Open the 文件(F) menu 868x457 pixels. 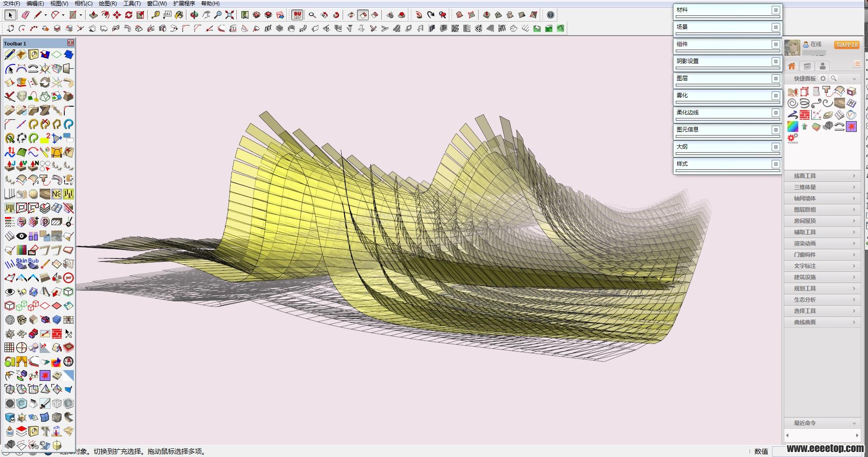tap(11, 3)
